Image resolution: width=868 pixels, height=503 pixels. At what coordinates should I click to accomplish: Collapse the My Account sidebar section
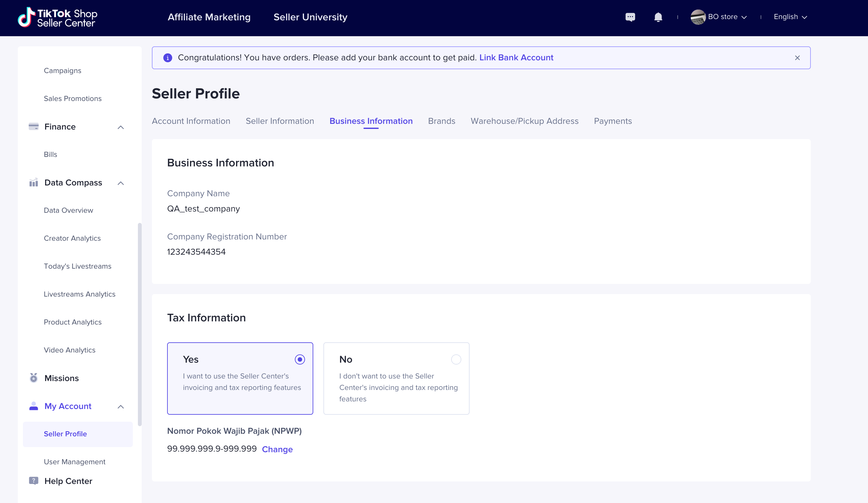pyautogui.click(x=120, y=406)
